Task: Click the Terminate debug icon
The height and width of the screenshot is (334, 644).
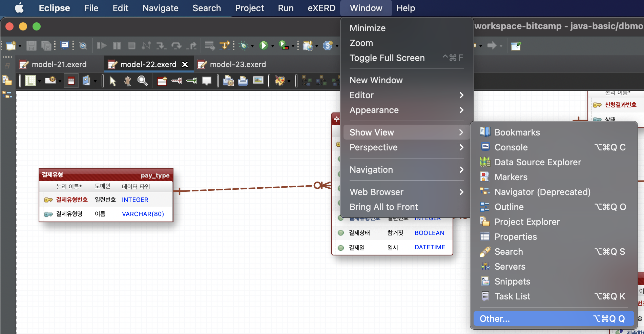Action: [x=132, y=45]
